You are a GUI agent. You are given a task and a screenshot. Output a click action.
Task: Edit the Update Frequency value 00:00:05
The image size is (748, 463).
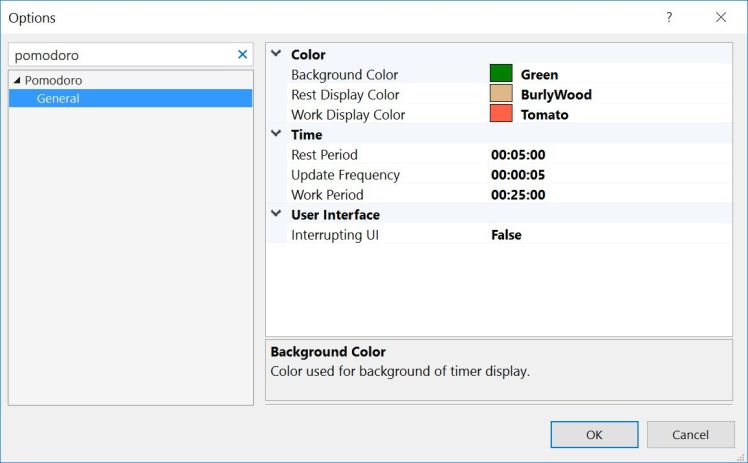[518, 175]
